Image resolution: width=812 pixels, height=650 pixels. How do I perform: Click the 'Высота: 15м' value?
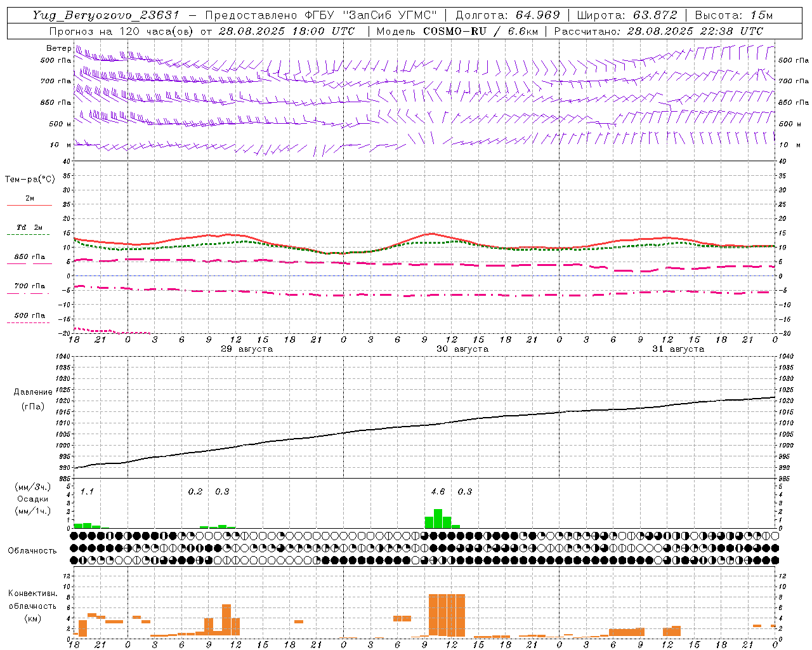pos(734,15)
